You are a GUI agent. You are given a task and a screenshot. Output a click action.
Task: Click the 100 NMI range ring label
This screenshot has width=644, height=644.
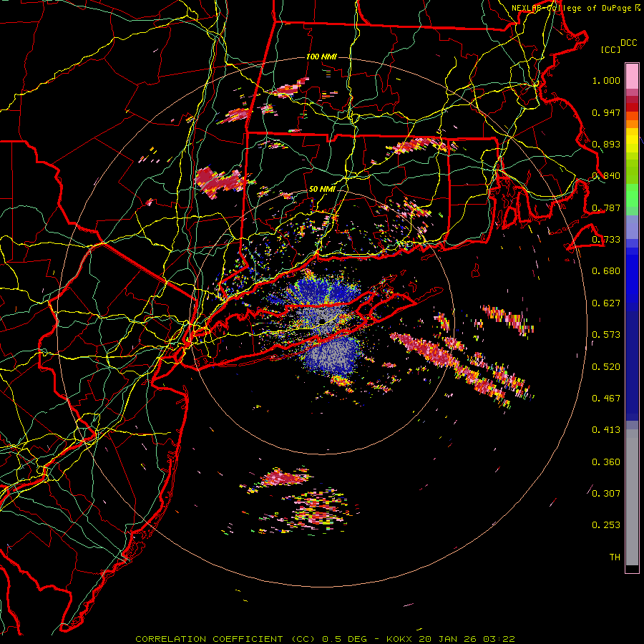point(321,57)
